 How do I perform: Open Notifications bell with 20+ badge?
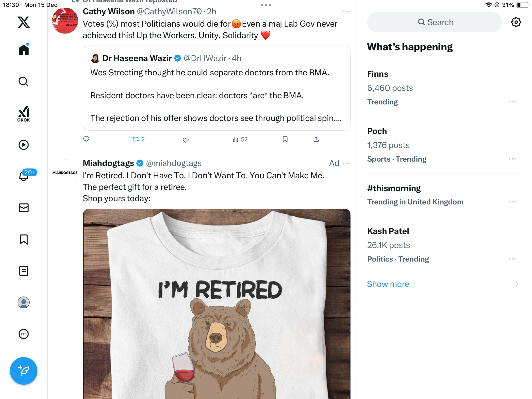(24, 176)
